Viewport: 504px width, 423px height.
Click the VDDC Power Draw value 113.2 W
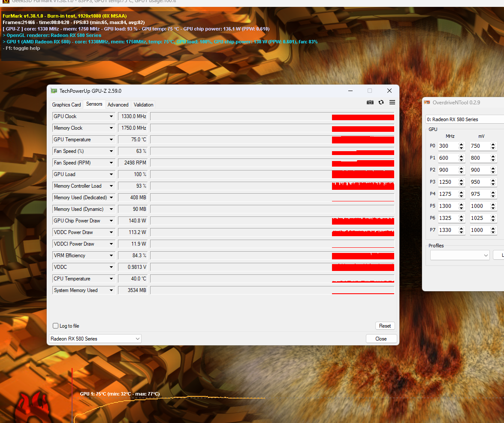(133, 232)
